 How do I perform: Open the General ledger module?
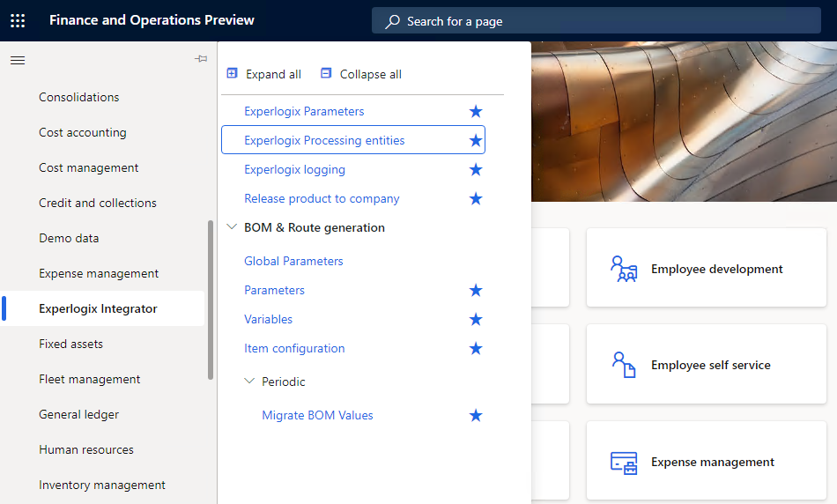pyautogui.click(x=79, y=414)
